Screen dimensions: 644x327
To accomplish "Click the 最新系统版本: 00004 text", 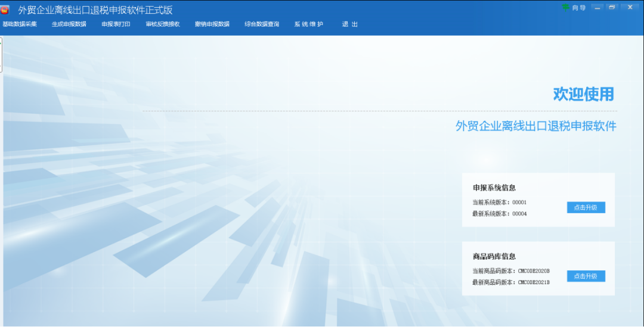I will click(500, 214).
